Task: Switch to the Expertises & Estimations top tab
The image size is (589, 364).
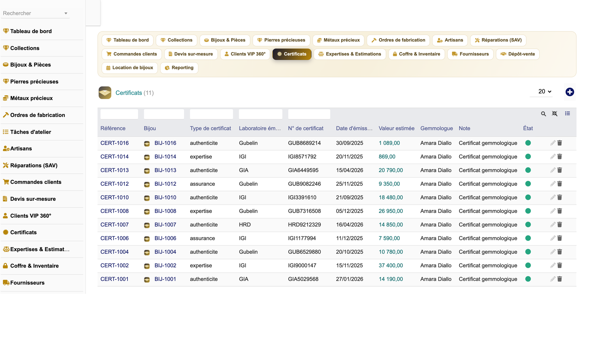Action: (x=350, y=54)
